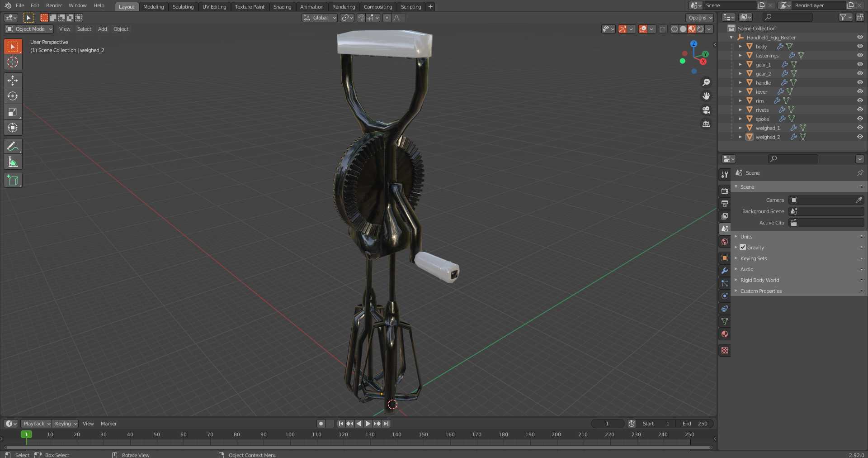Open the Render menu
This screenshot has width=868, height=458.
54,5
